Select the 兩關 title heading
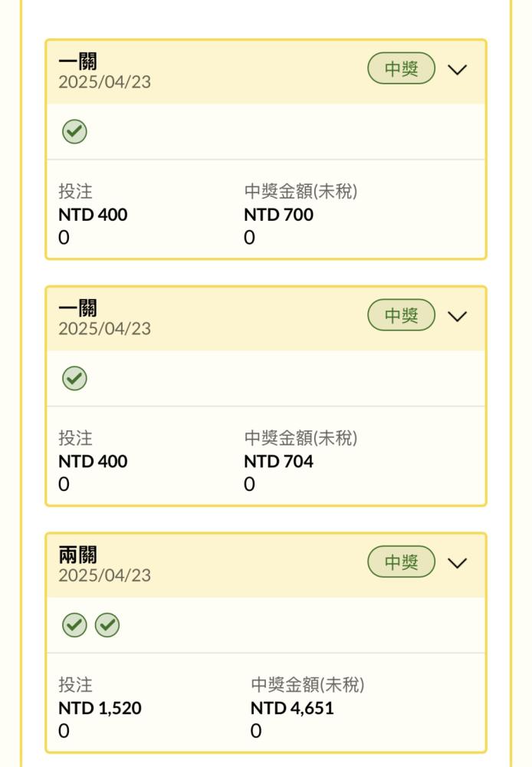Viewport: 532px width, 767px height. (77, 555)
